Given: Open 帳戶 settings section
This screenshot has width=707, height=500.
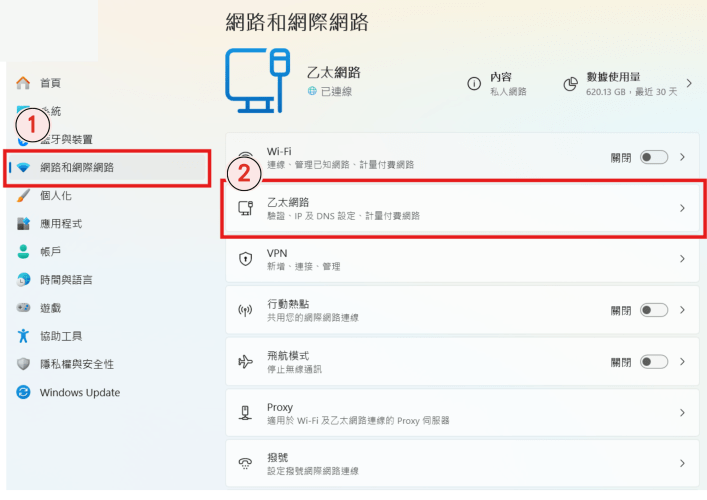Looking at the screenshot, I should tap(50, 252).
